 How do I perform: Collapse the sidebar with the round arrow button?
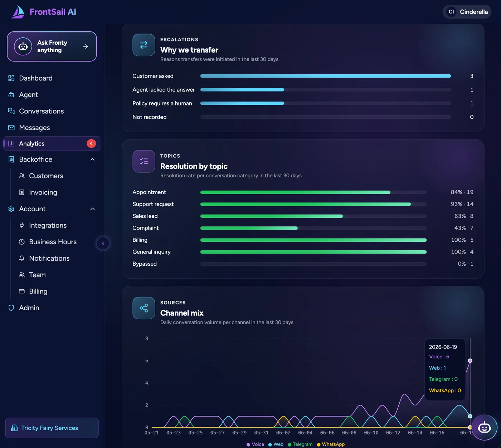click(103, 243)
